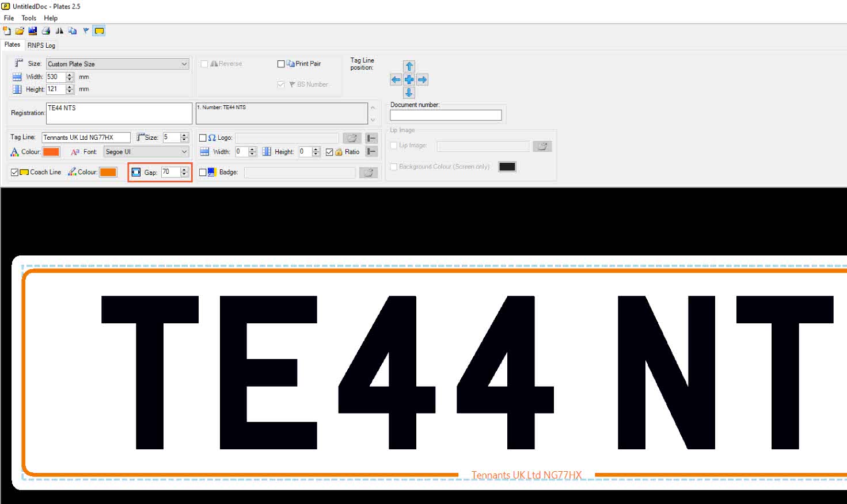
Task: Click the print pair toolbar icon
Action: [x=72, y=31]
